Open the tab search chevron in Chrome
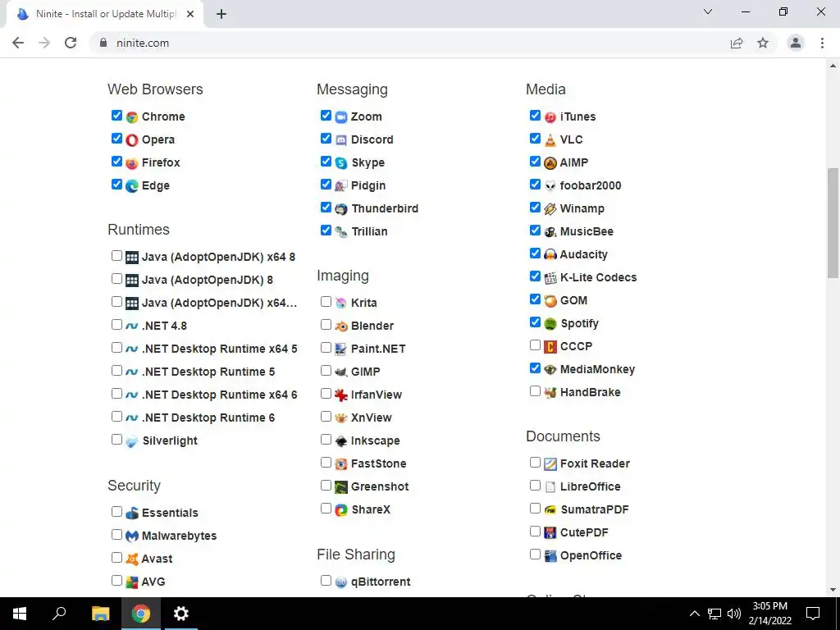 coord(708,11)
